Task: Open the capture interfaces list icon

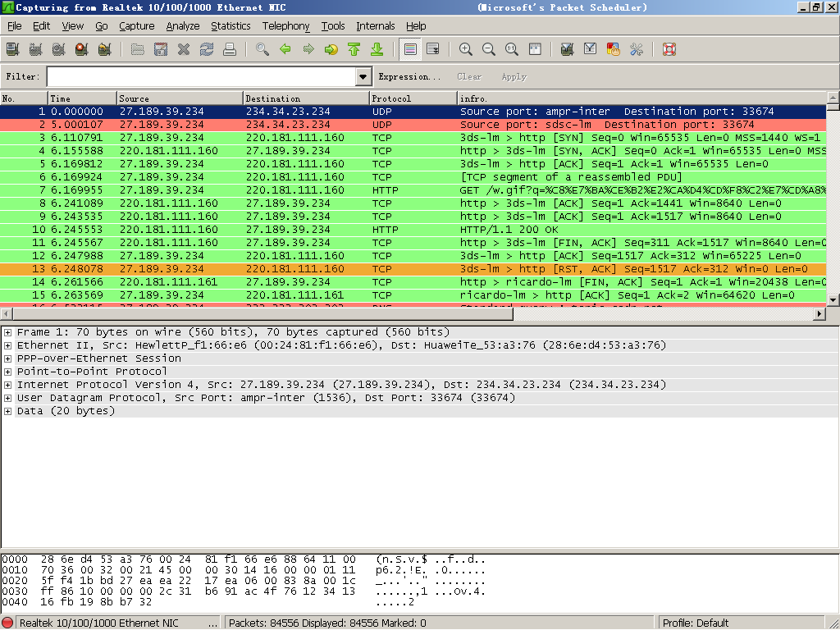Action: (13, 49)
